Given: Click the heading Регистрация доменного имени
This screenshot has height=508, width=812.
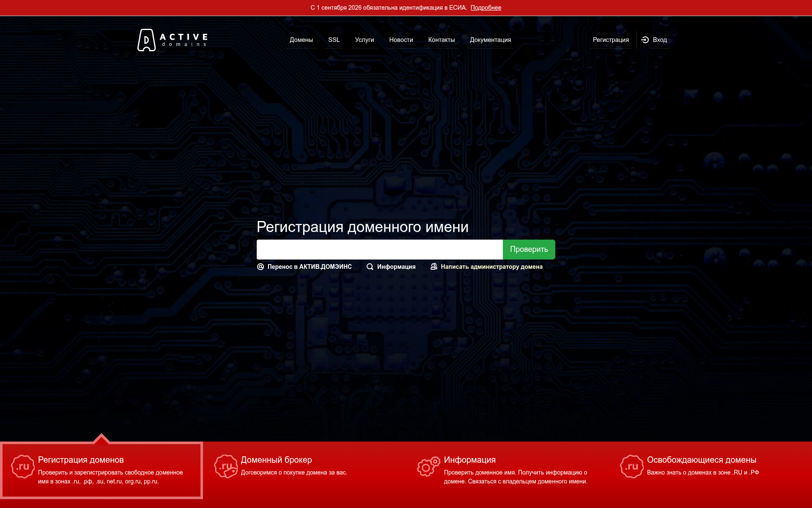Looking at the screenshot, I should (x=362, y=227).
